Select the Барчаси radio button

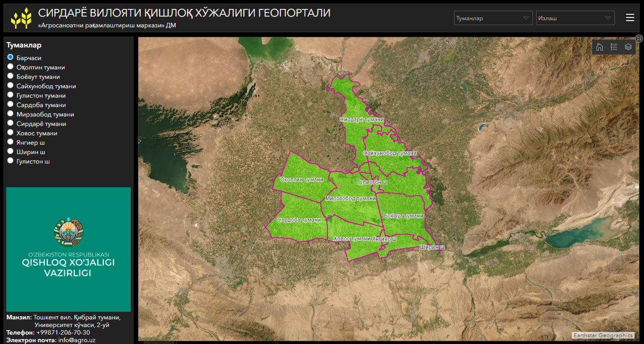tap(10, 57)
